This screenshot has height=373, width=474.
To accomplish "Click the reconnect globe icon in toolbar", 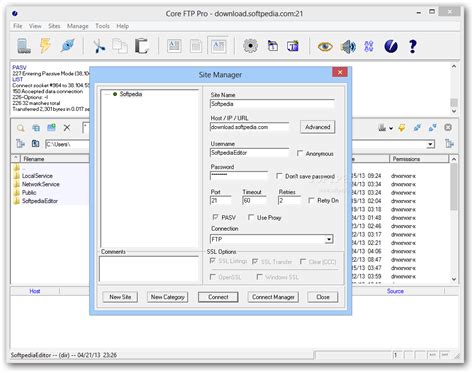I will click(x=68, y=46).
